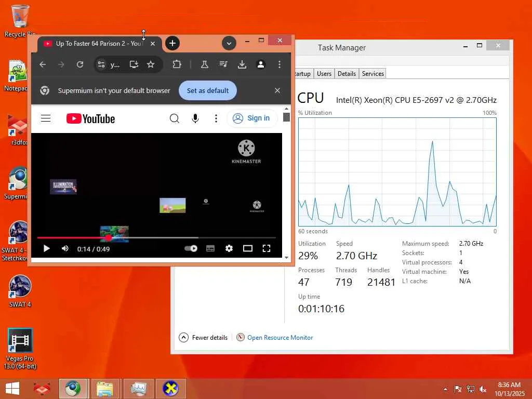Image resolution: width=532 pixels, height=399 pixels.
Task: Open the browser profile icon
Action: pyautogui.click(x=261, y=64)
